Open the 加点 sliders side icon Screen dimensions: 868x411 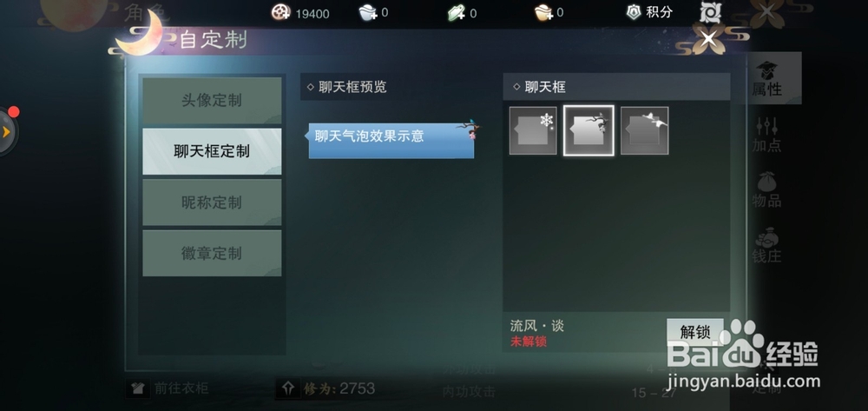[766, 135]
